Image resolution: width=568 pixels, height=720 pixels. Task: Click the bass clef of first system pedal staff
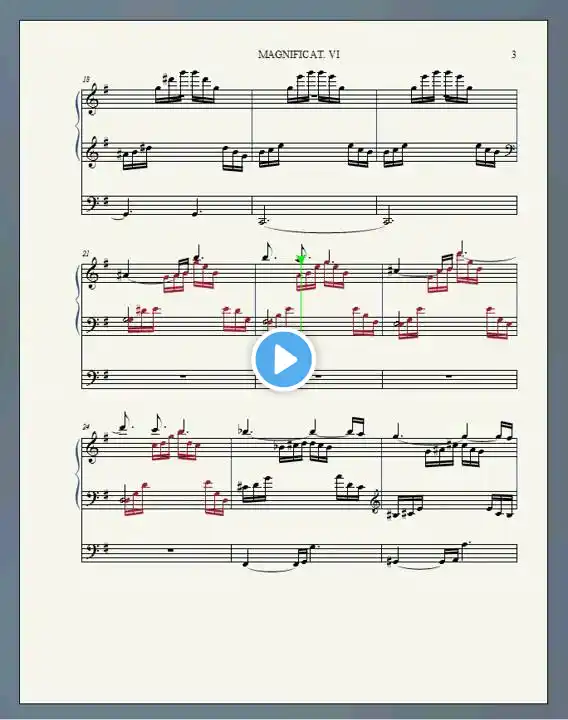pos(92,204)
